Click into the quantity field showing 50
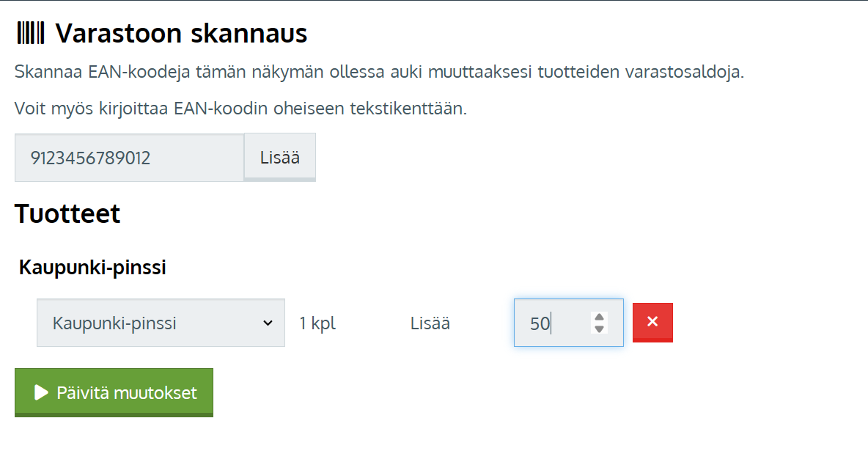Viewport: 868px width, 451px height. click(x=550, y=323)
